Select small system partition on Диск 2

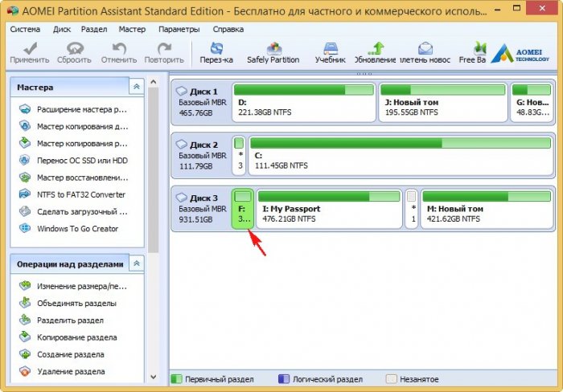tap(239, 156)
